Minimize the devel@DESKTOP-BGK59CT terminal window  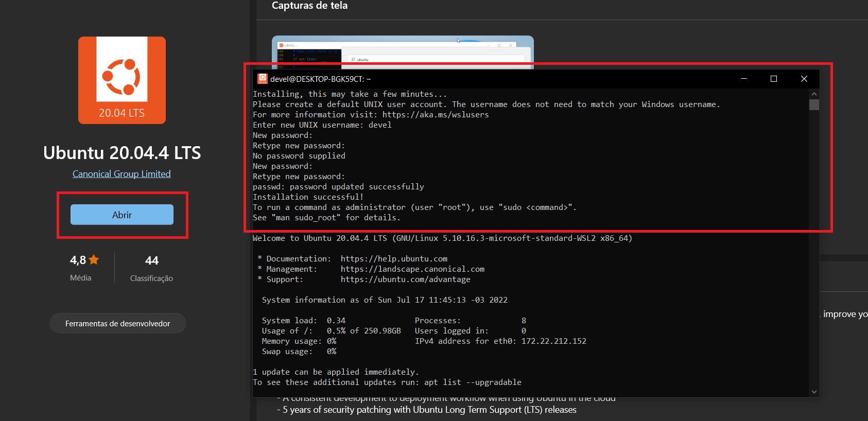tap(743, 79)
